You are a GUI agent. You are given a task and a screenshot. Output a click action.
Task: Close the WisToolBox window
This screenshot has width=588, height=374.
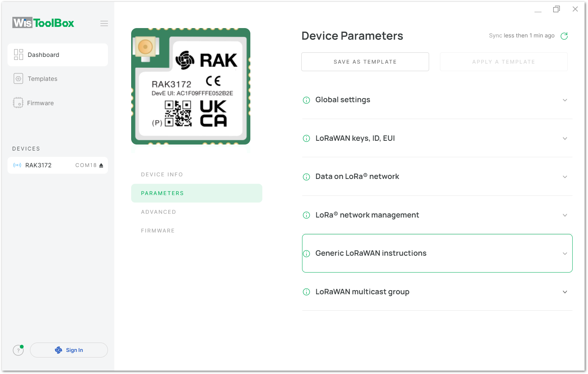click(575, 9)
